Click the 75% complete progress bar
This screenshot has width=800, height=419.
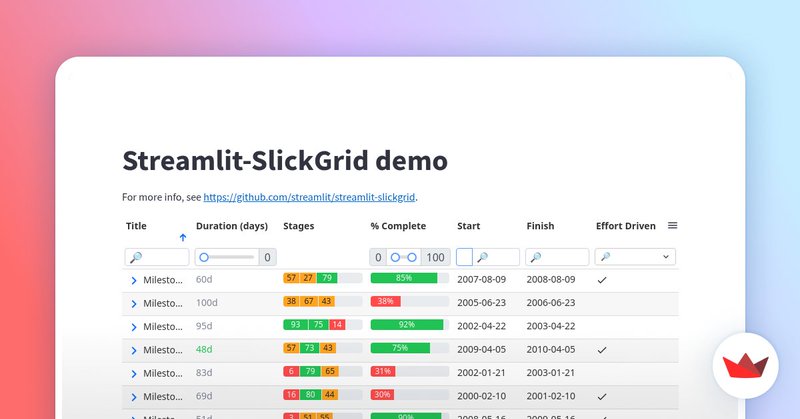[410, 348]
